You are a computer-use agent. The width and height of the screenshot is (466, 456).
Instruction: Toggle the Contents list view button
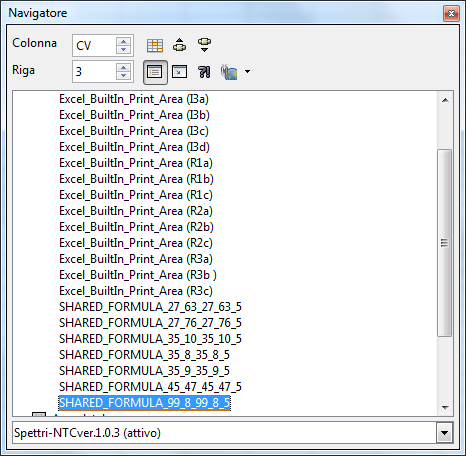tap(155, 72)
